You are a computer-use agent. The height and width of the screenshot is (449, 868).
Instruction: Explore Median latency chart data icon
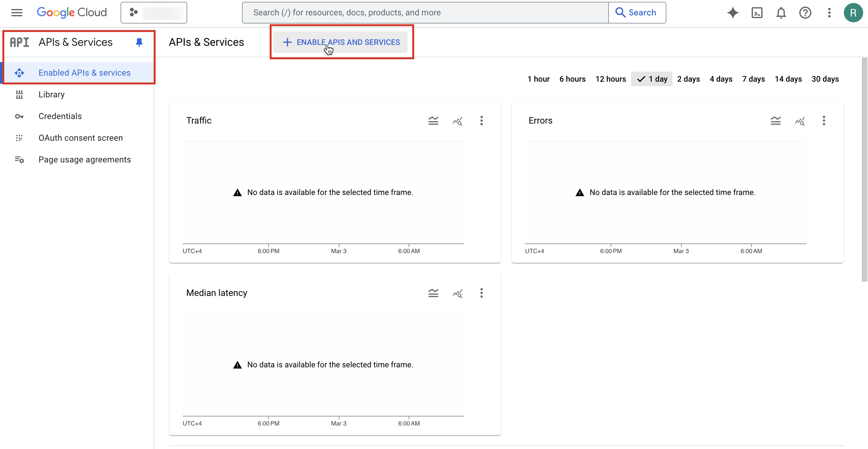457,294
